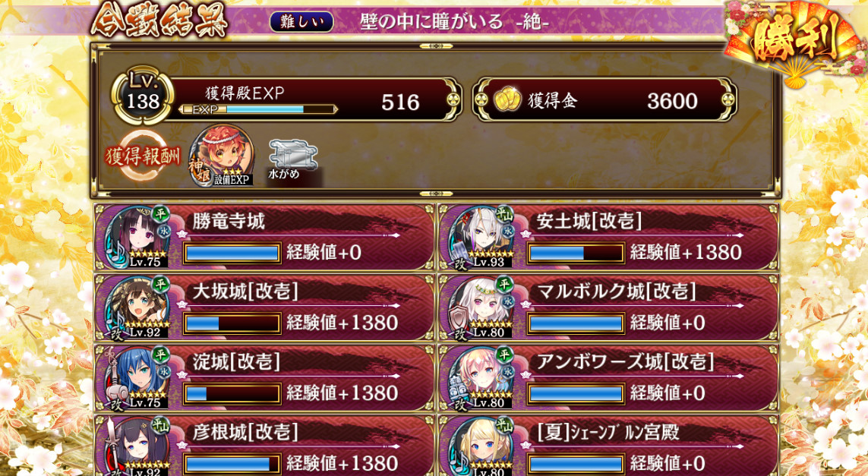Click the 獲得報酬 circular stamp
This screenshot has width=868, height=476.
coord(143,156)
